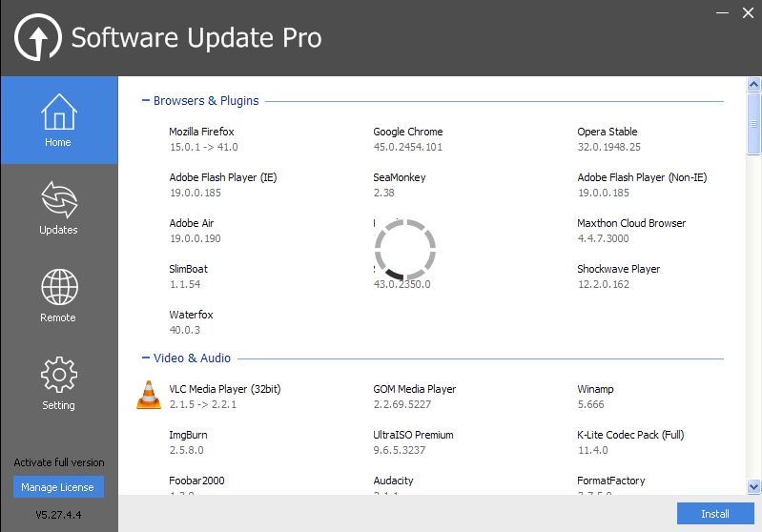Screen dimensions: 762x532
Task: Click the VLC Media Player cone icon
Action: 149,395
